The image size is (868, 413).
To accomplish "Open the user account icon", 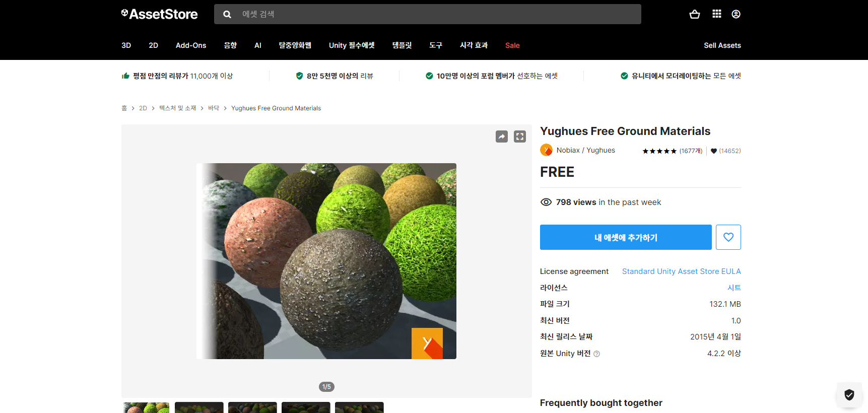I will pyautogui.click(x=736, y=14).
